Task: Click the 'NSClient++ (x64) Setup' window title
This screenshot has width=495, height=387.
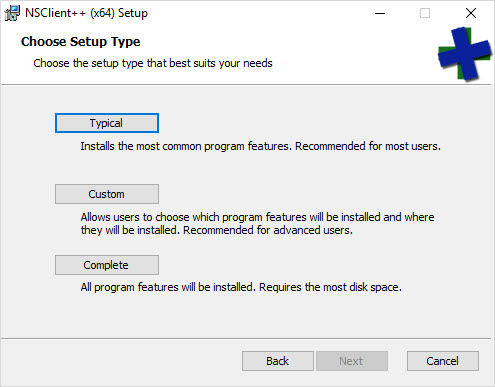Action: pyautogui.click(x=86, y=13)
